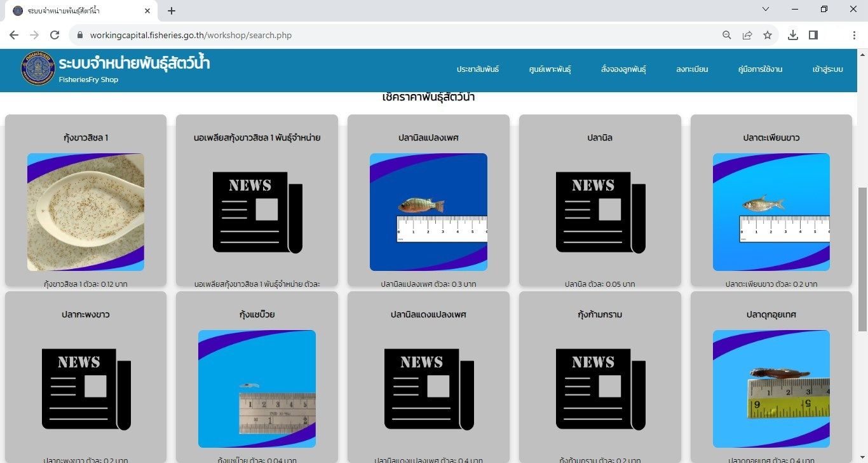The height and width of the screenshot is (463, 868).
Task: Go back to previous page
Action: pos(14,35)
